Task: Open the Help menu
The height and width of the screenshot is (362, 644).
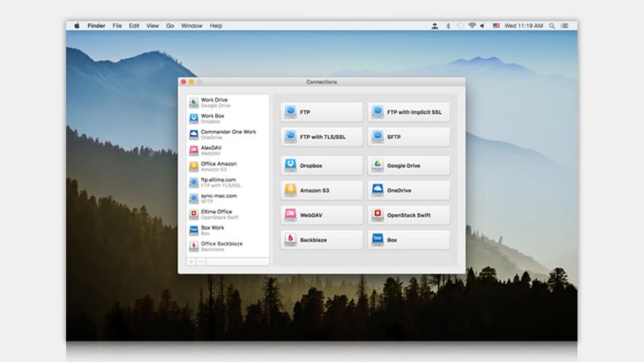Action: tap(216, 26)
